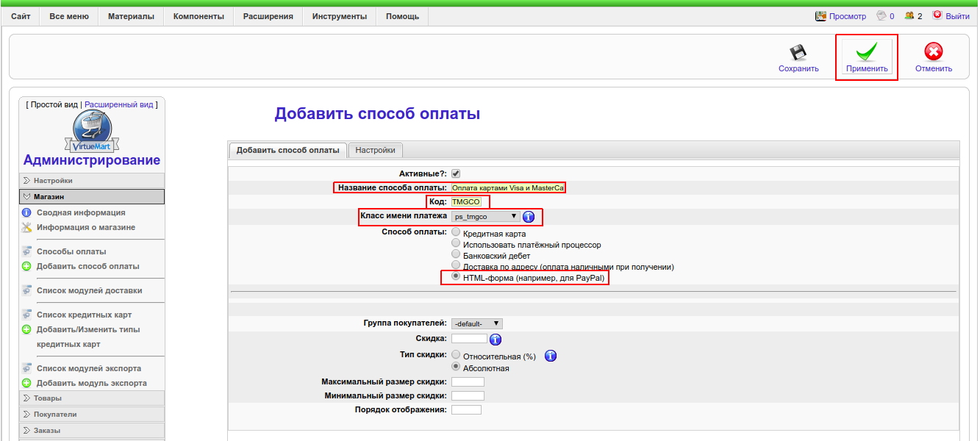The width and height of the screenshot is (980, 441).
Task: Click the Порядок отображения input field
Action: click(x=466, y=409)
